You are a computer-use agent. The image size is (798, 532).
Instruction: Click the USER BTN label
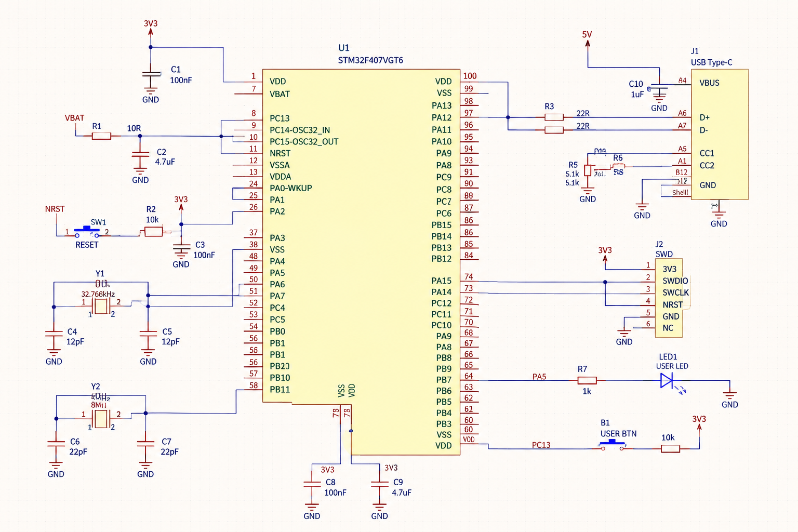(618, 434)
